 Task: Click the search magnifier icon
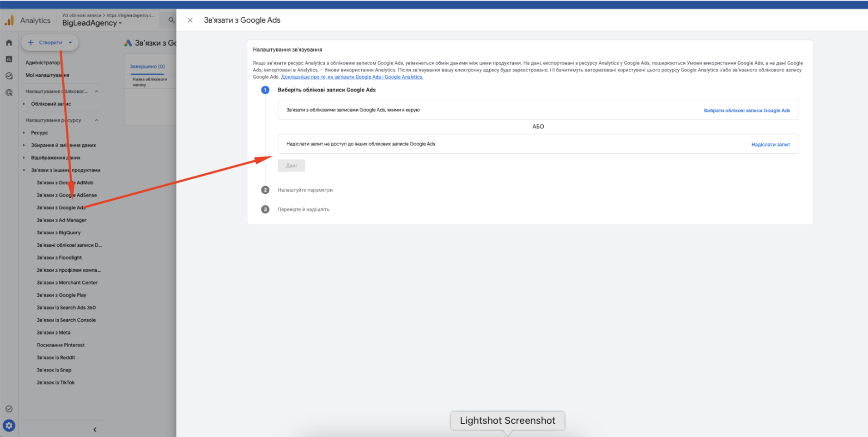click(x=171, y=20)
